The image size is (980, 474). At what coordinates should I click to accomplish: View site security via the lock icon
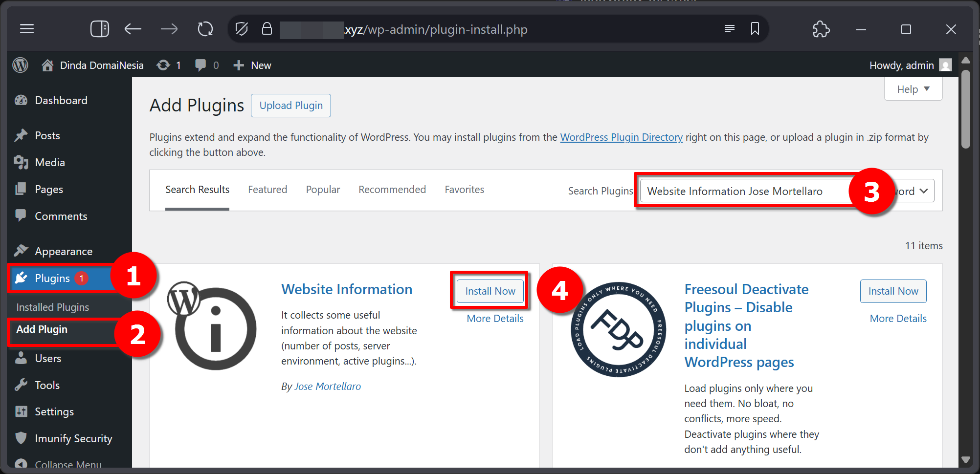pyautogui.click(x=267, y=29)
